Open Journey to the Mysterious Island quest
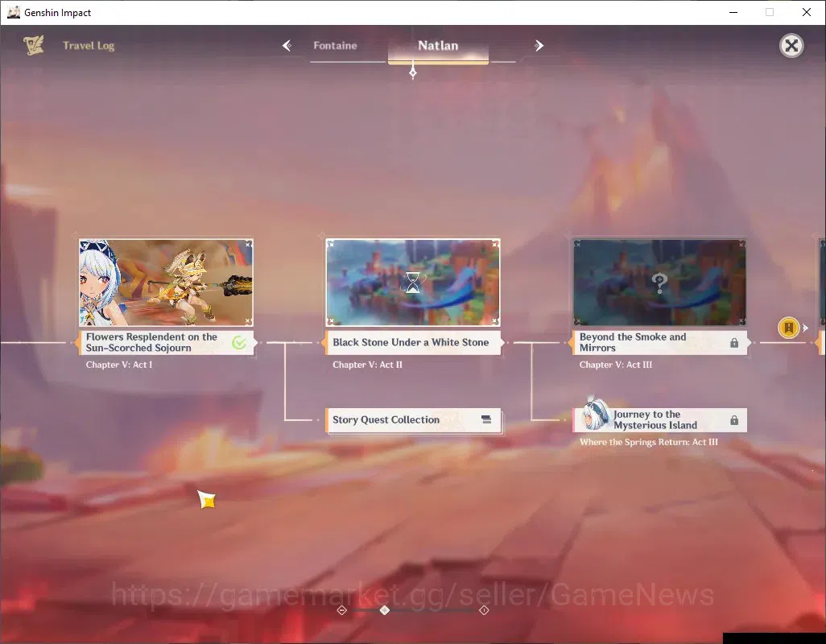 (x=659, y=420)
